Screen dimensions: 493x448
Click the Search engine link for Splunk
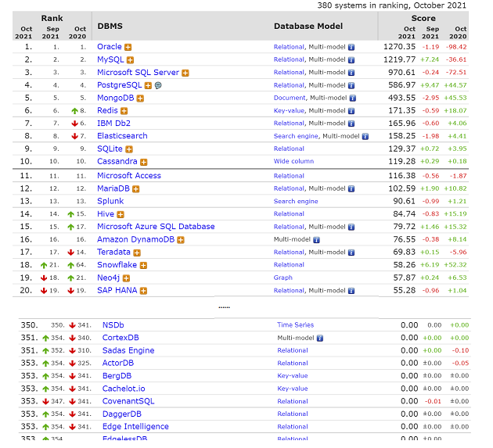(296, 202)
